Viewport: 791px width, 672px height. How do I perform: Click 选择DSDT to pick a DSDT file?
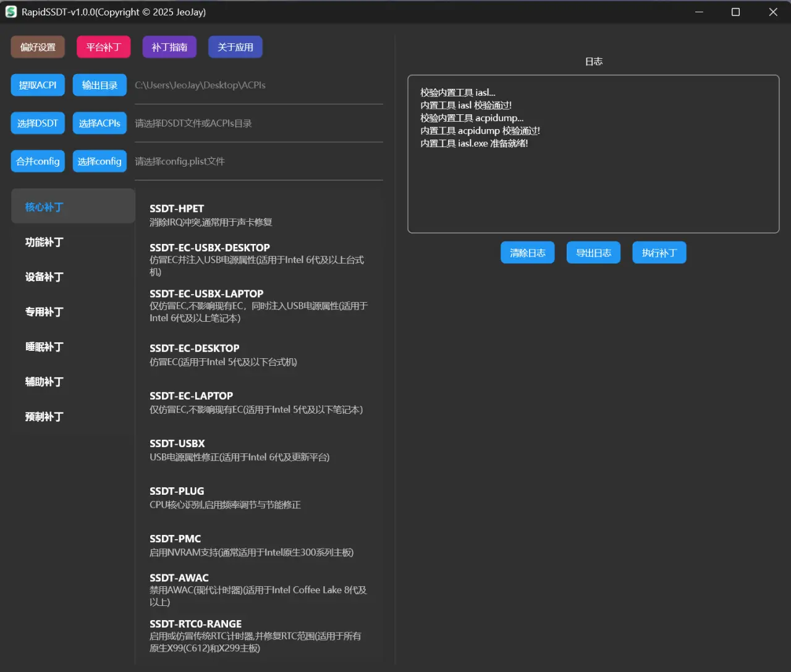[37, 123]
